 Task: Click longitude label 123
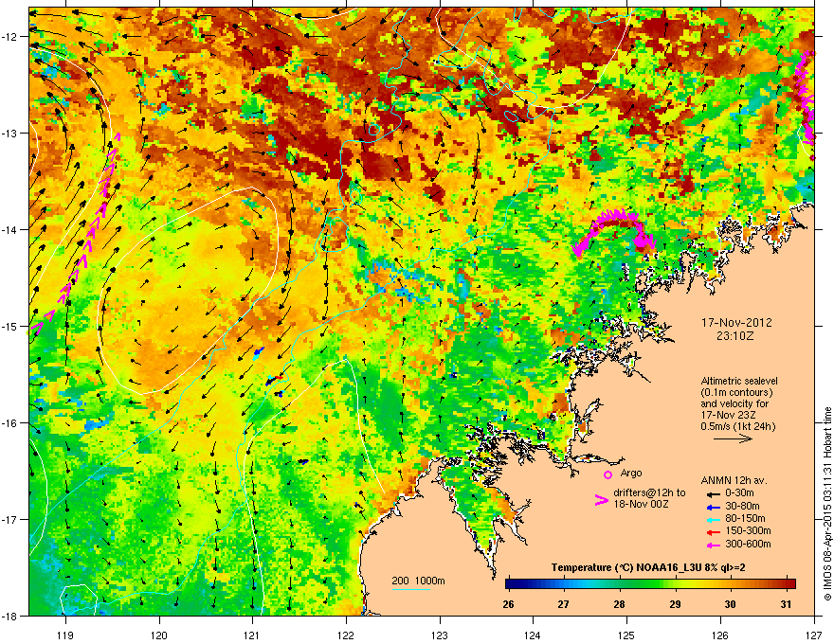pyautogui.click(x=440, y=635)
